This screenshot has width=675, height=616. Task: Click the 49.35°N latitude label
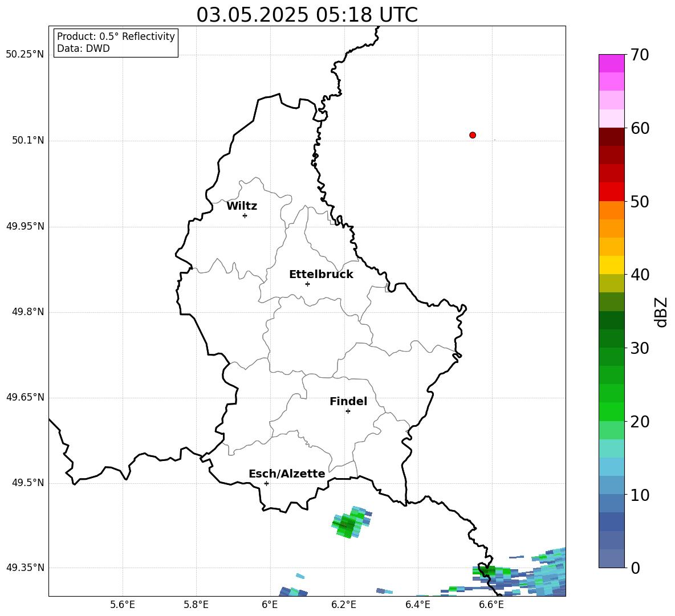point(25,568)
